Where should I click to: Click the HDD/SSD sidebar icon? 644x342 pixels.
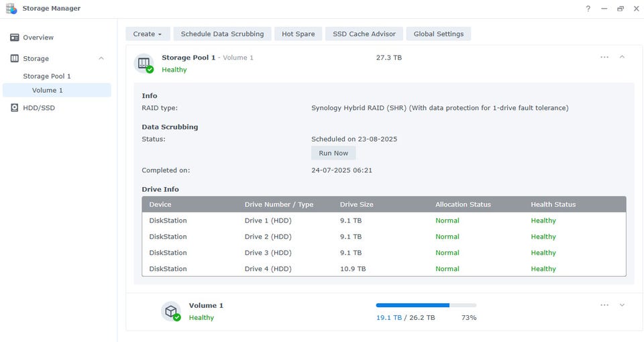coord(15,108)
